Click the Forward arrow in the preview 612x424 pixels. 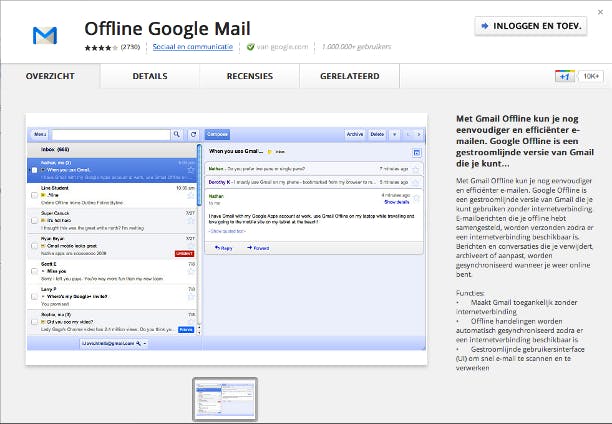[x=250, y=248]
